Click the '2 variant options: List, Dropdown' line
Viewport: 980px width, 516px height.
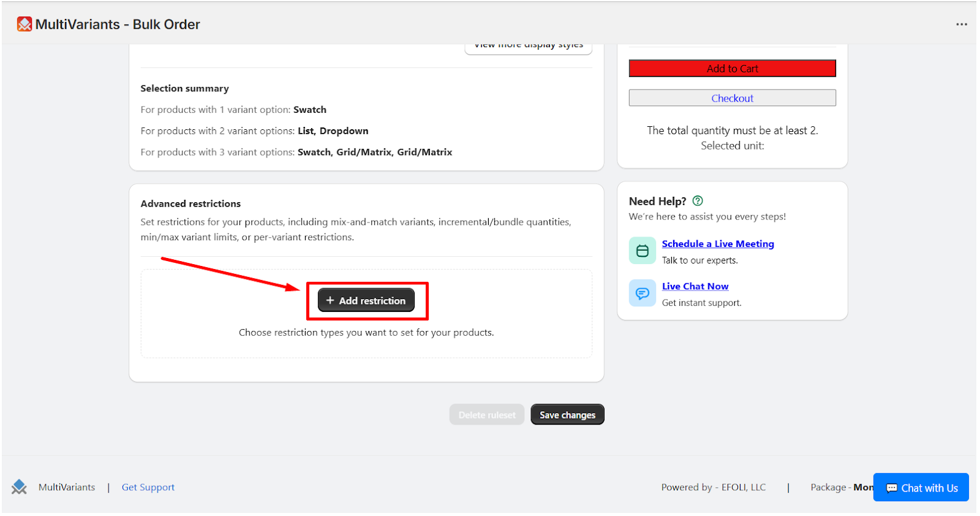(254, 131)
